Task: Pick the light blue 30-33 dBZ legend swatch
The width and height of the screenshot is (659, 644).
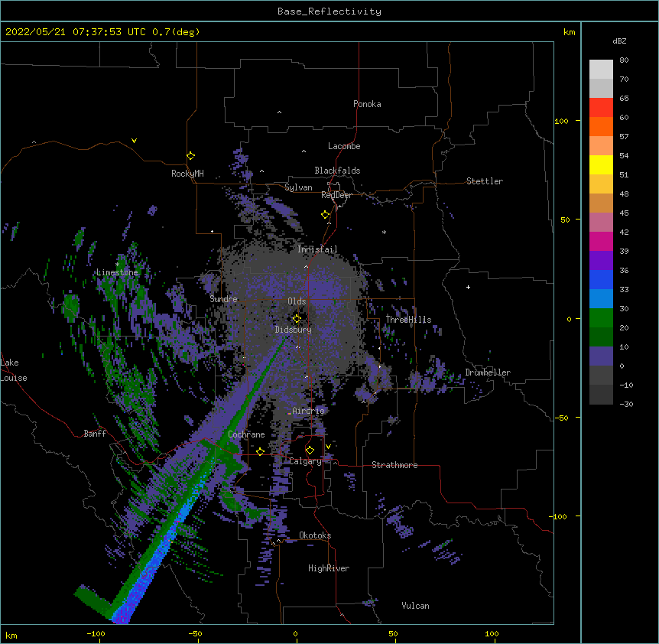Action: tap(601, 299)
